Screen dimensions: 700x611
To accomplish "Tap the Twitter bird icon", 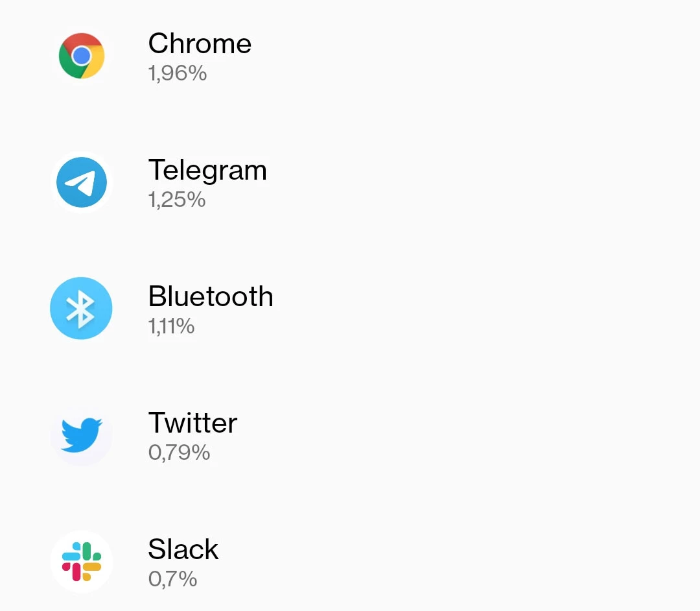I will coord(81,435).
